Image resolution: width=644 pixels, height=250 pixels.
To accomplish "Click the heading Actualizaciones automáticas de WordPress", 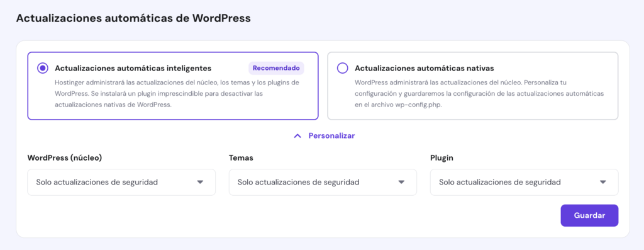I will pos(133,18).
